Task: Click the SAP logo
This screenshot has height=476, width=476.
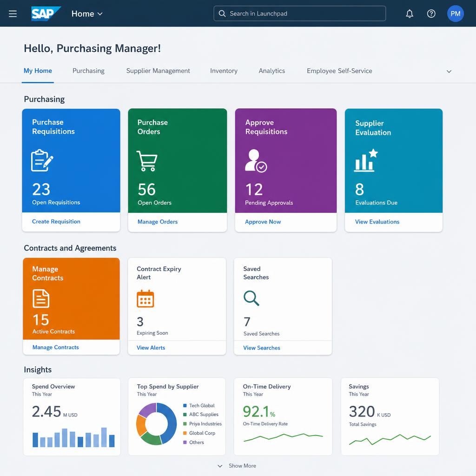Action: pyautogui.click(x=46, y=13)
